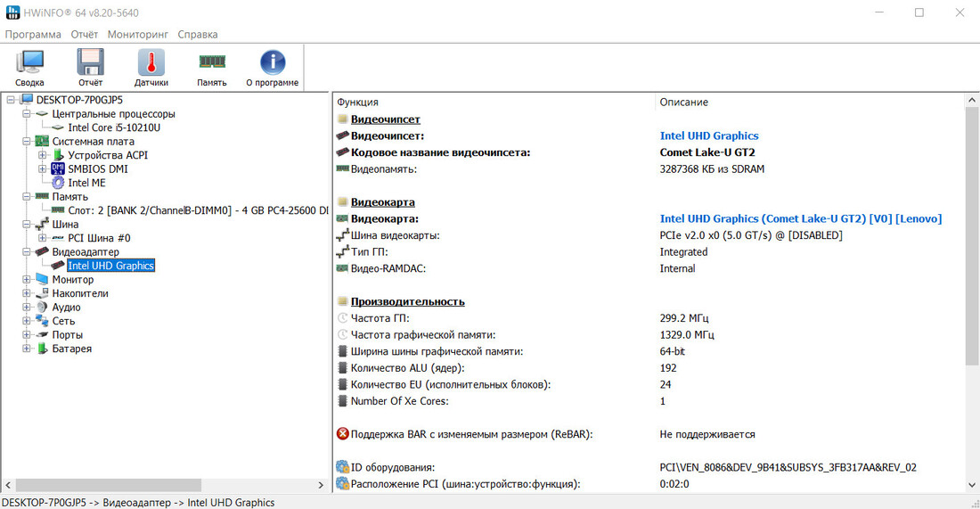This screenshot has height=509, width=980.
Task: Click the Батарея battery icon
Action: (x=42, y=349)
